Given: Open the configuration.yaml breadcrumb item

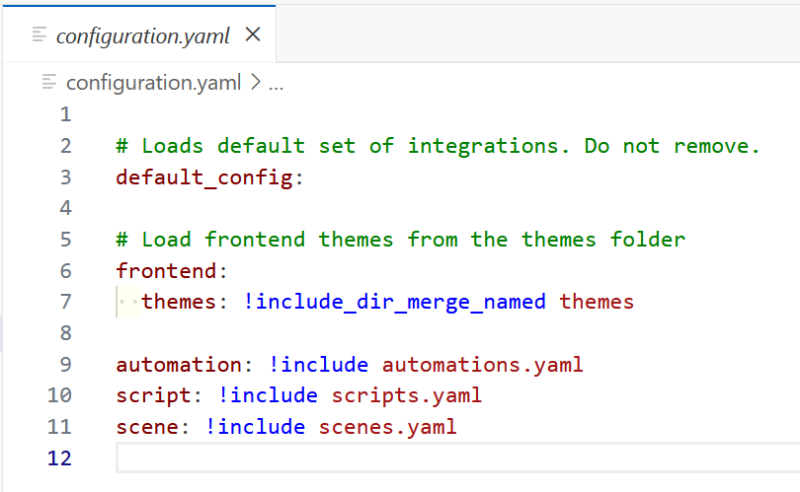Looking at the screenshot, I should tap(153, 83).
